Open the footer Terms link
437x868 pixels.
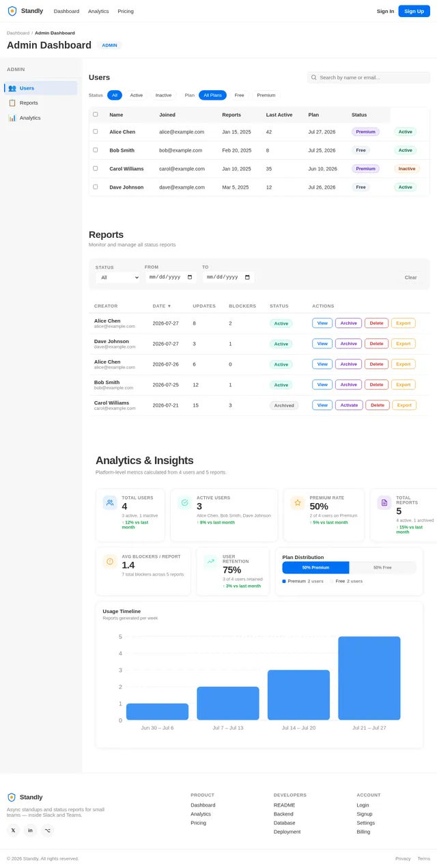click(424, 858)
